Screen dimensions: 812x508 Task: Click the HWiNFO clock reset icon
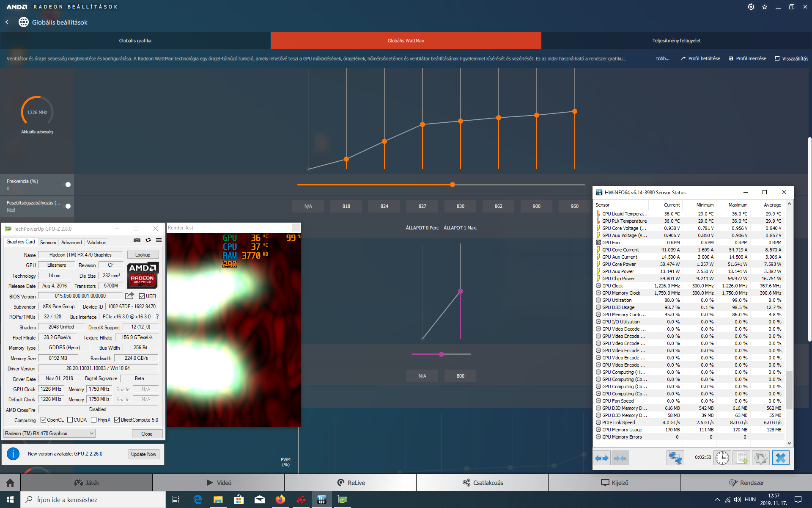pos(722,458)
